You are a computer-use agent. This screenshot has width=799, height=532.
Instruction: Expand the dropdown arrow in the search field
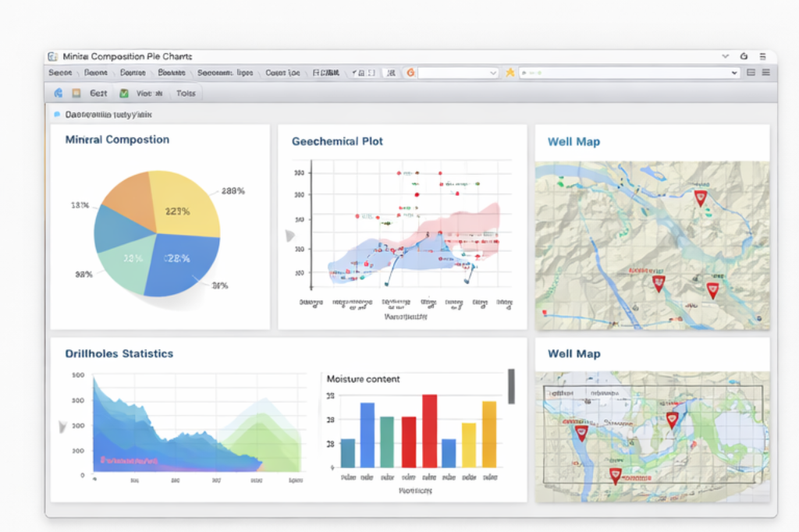point(493,72)
